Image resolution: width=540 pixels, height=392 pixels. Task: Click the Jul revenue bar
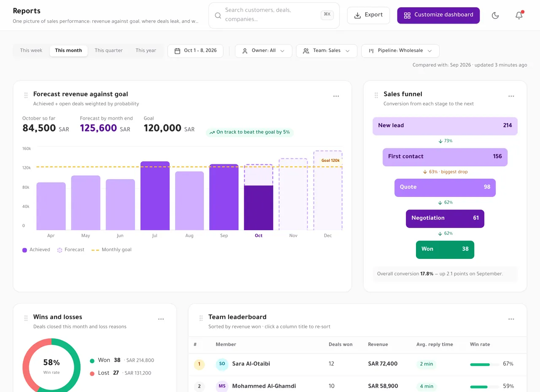tap(155, 196)
